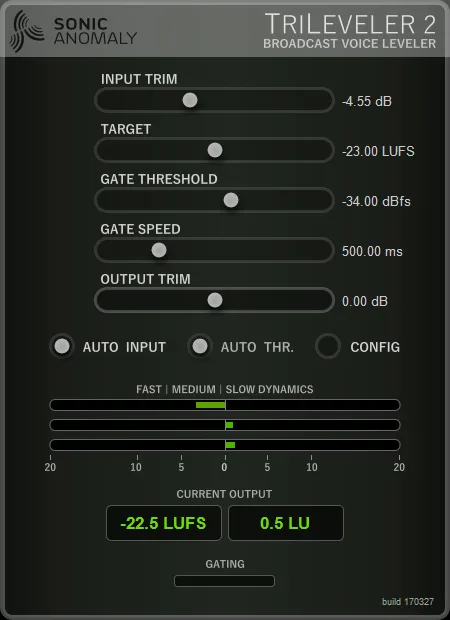Toggle the AUTO INPUT button
450x620 pixels.
[62, 346]
